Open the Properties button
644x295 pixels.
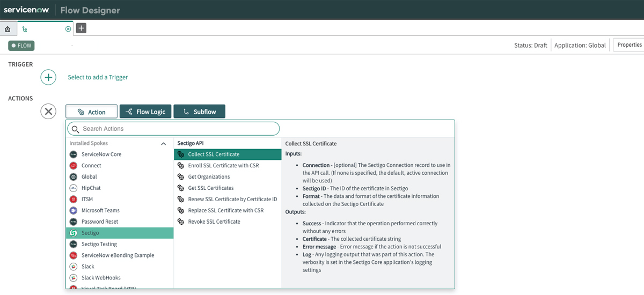(629, 45)
